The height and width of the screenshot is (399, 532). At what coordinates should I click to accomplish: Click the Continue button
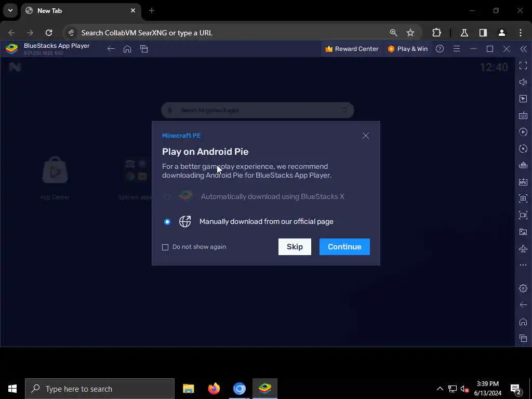click(x=344, y=247)
